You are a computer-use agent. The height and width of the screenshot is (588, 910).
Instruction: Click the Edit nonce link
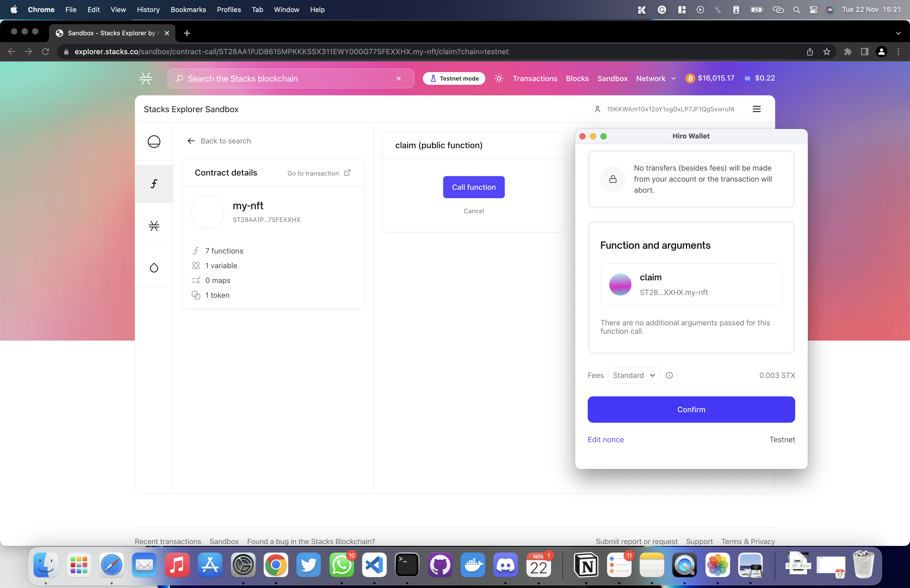[605, 440]
